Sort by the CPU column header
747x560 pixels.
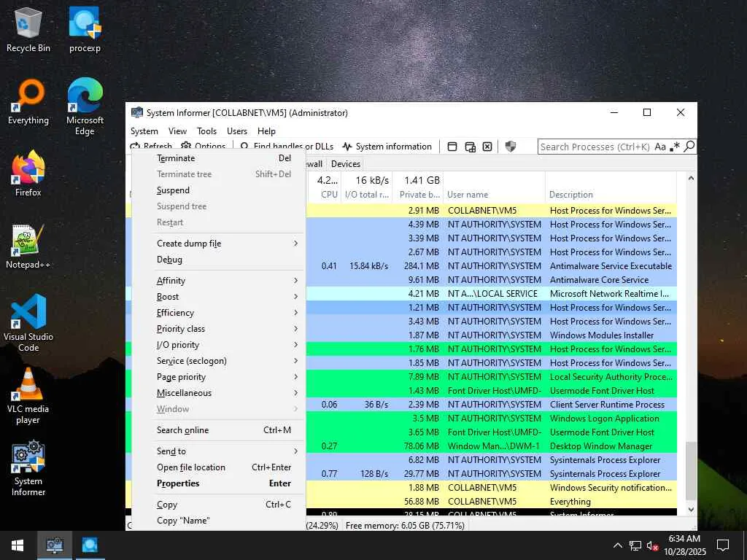point(323,187)
